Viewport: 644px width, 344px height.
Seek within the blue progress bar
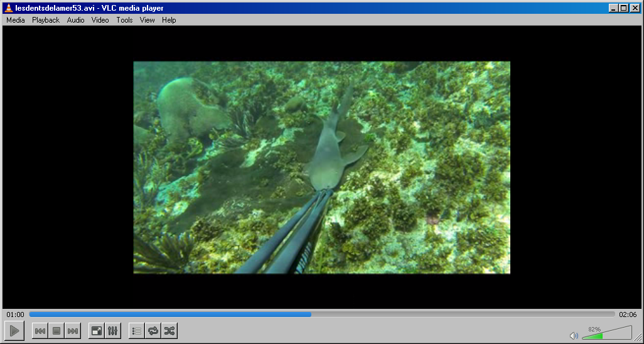tap(322, 314)
